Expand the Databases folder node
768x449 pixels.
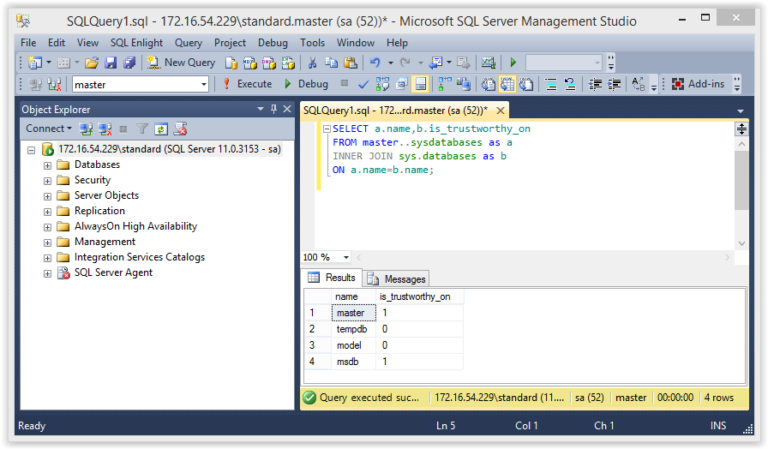[x=48, y=165]
